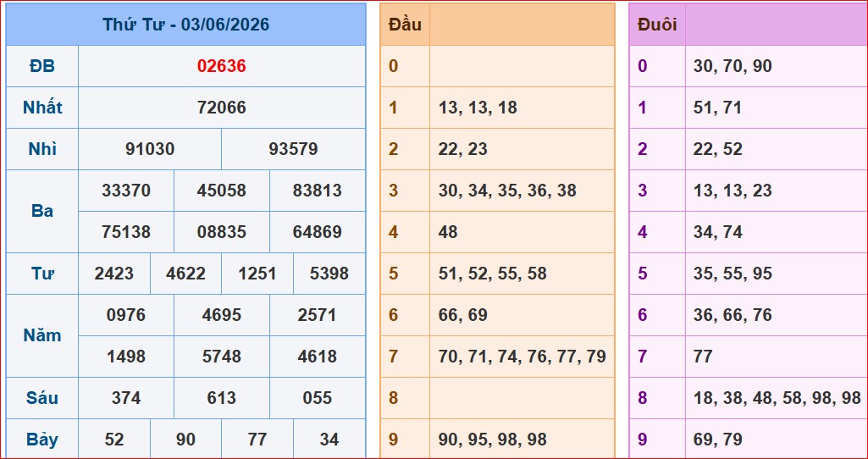
Task: Select Ba prize number 33370
Action: (125, 191)
